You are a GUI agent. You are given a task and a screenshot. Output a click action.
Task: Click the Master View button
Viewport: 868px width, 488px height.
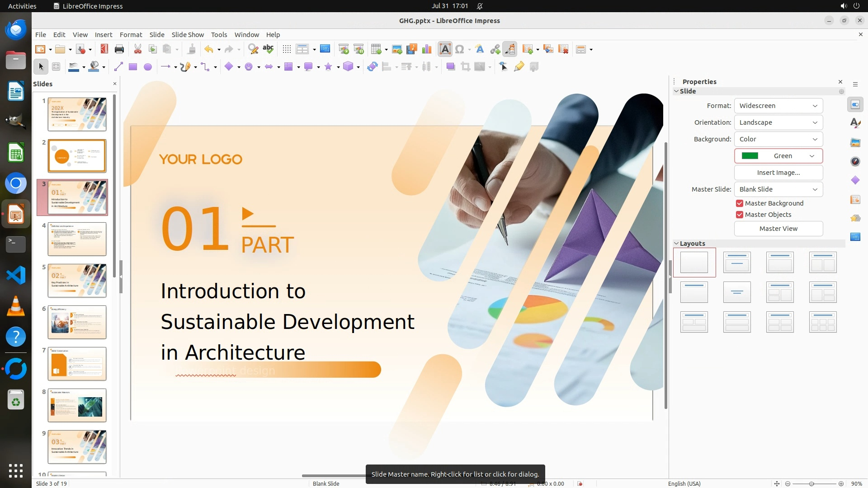click(x=778, y=229)
